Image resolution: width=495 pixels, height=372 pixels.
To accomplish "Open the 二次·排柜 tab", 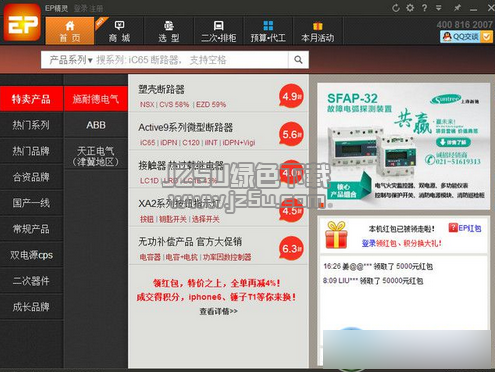I will [x=218, y=31].
